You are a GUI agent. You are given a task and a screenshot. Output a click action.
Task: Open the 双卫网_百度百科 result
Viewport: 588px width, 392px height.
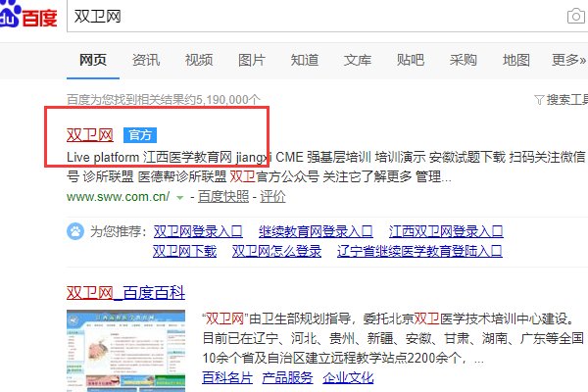coord(125,293)
